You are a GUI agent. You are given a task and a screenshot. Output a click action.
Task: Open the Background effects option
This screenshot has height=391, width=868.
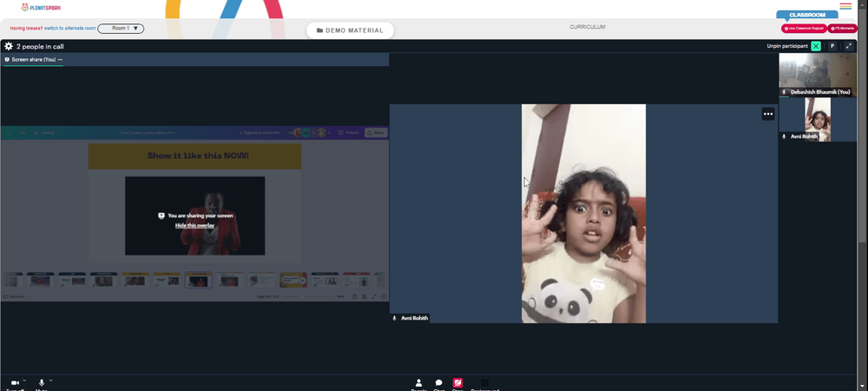[x=484, y=384]
